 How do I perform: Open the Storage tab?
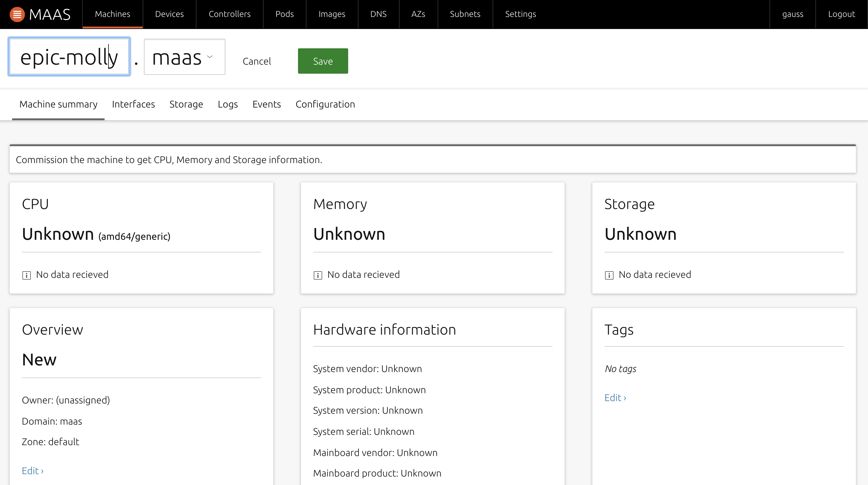coord(186,104)
